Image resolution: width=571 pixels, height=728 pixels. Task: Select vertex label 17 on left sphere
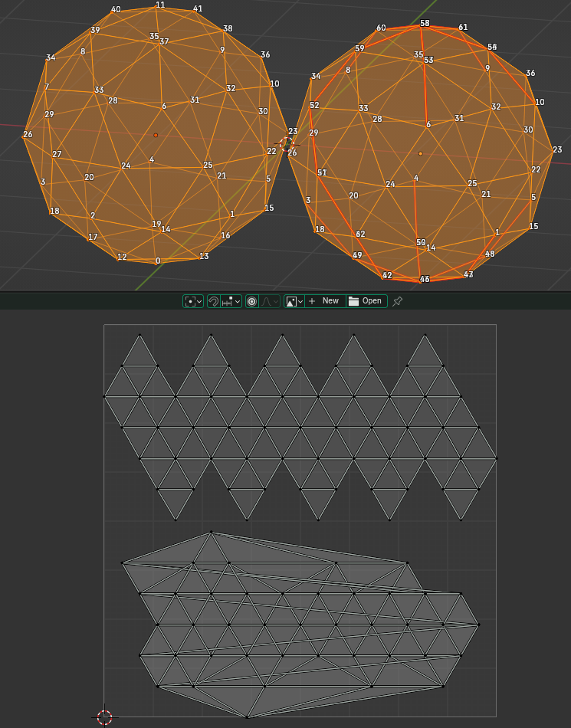coord(93,237)
